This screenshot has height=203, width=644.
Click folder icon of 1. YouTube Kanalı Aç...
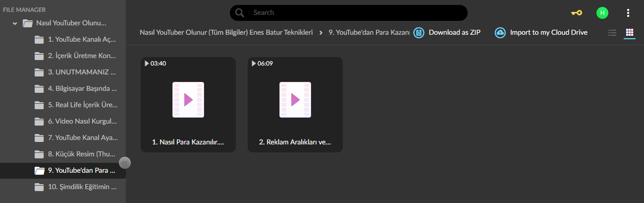39,40
